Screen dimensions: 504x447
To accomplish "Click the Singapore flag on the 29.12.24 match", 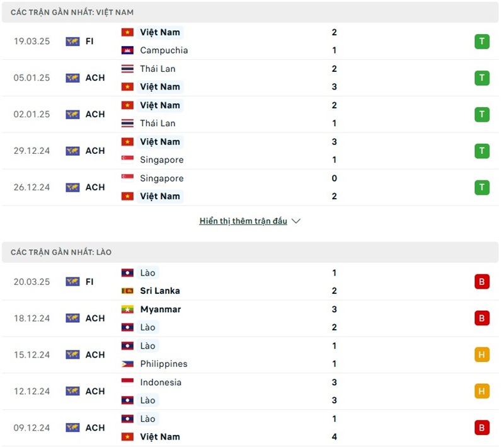I will click(128, 160).
